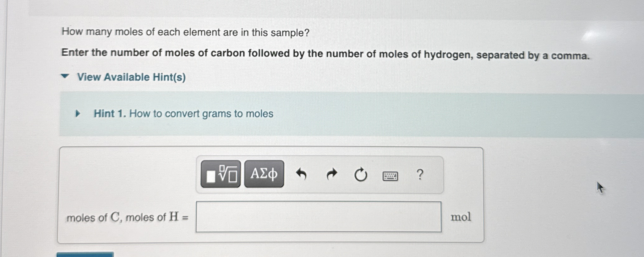This screenshot has height=257, width=644.
Task: Click the black triangle beside View Available Hint(s)
Action: coord(64,76)
